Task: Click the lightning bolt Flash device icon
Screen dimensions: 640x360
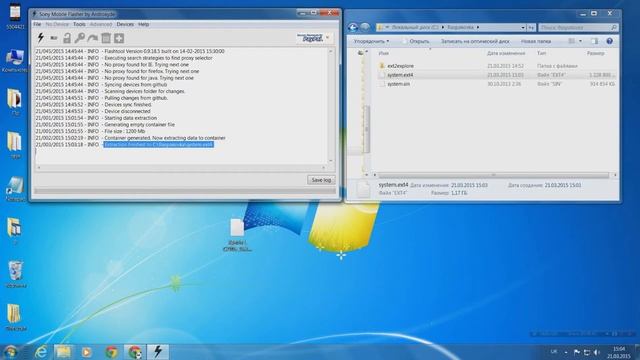Action: [40, 38]
